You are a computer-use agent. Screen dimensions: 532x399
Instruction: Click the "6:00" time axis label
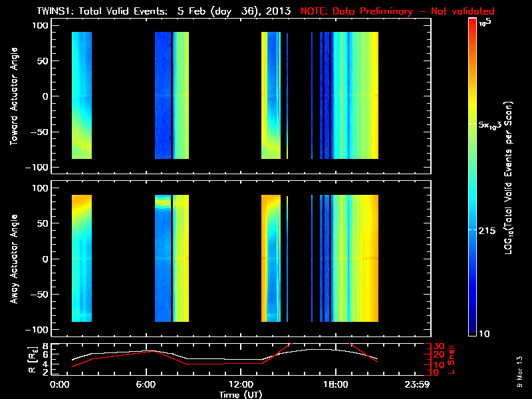146,384
